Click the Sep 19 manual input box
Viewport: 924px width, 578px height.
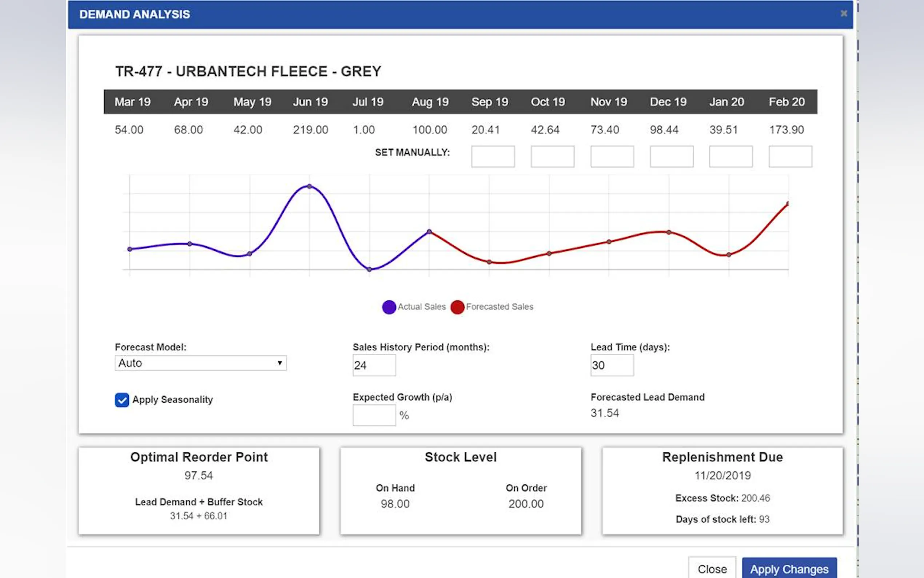point(493,157)
